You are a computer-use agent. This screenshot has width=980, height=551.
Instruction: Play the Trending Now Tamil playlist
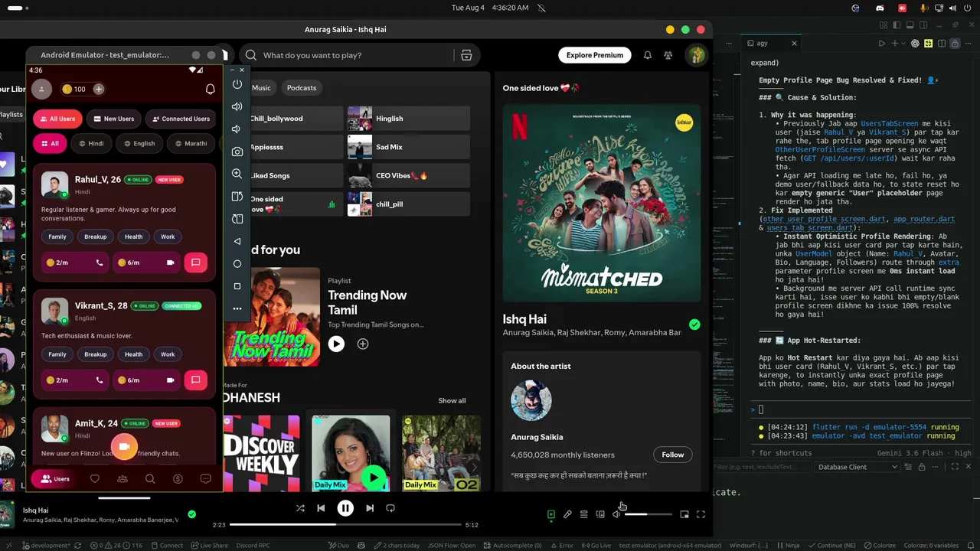(x=336, y=344)
